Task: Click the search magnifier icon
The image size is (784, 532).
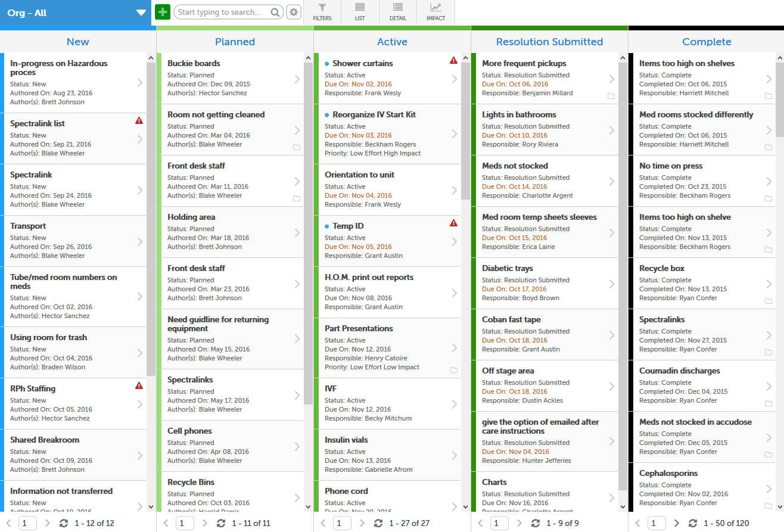Action: (275, 13)
